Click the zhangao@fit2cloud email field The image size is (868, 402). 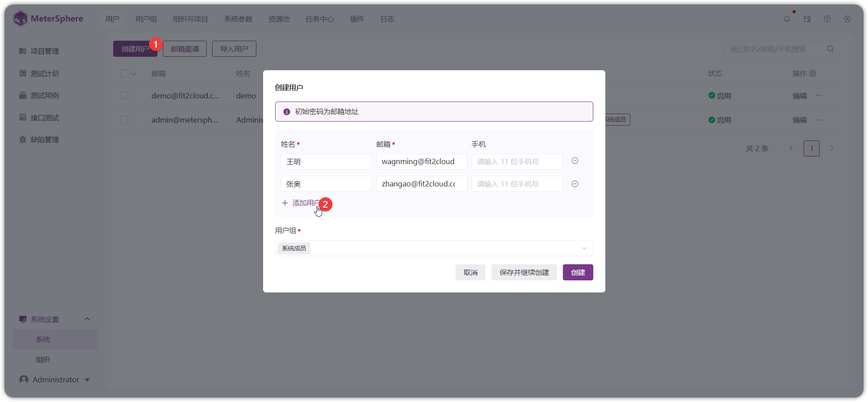[x=422, y=184]
